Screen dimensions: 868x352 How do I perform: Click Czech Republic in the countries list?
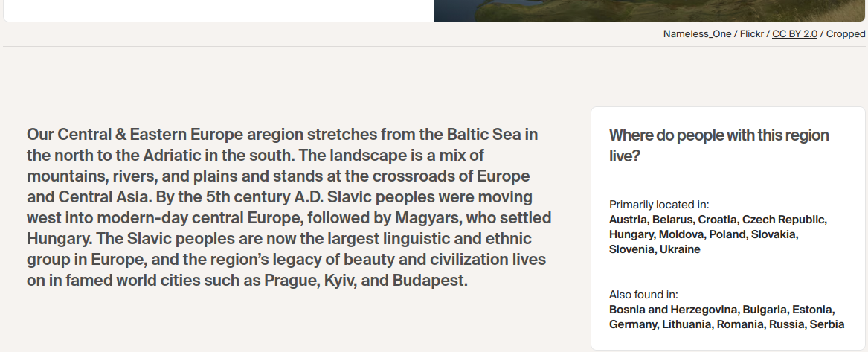[x=784, y=220]
